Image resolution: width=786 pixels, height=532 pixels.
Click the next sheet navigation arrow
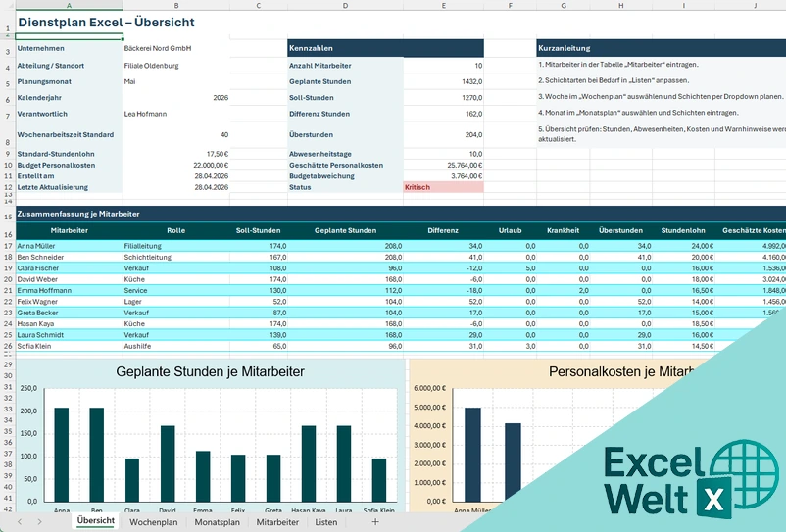39,522
